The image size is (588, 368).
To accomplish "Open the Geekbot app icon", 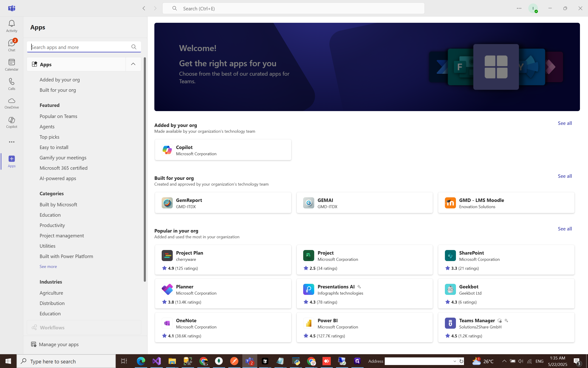I will point(450,289).
